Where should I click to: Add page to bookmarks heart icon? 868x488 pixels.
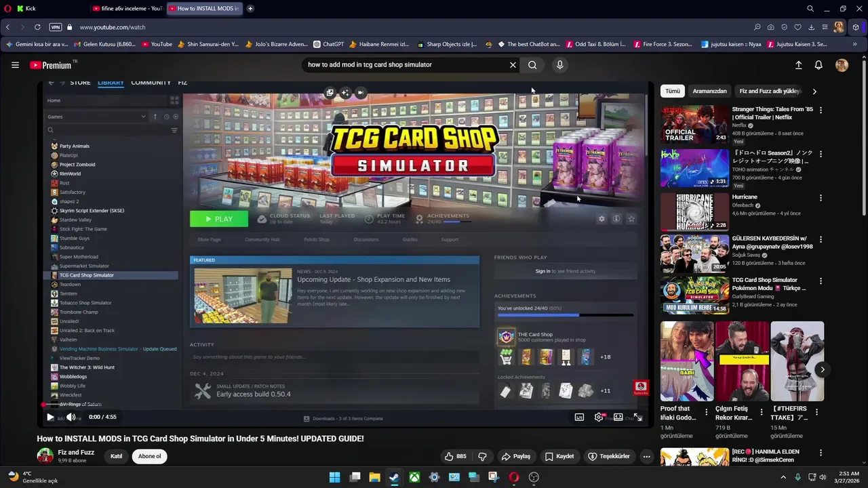point(797,27)
